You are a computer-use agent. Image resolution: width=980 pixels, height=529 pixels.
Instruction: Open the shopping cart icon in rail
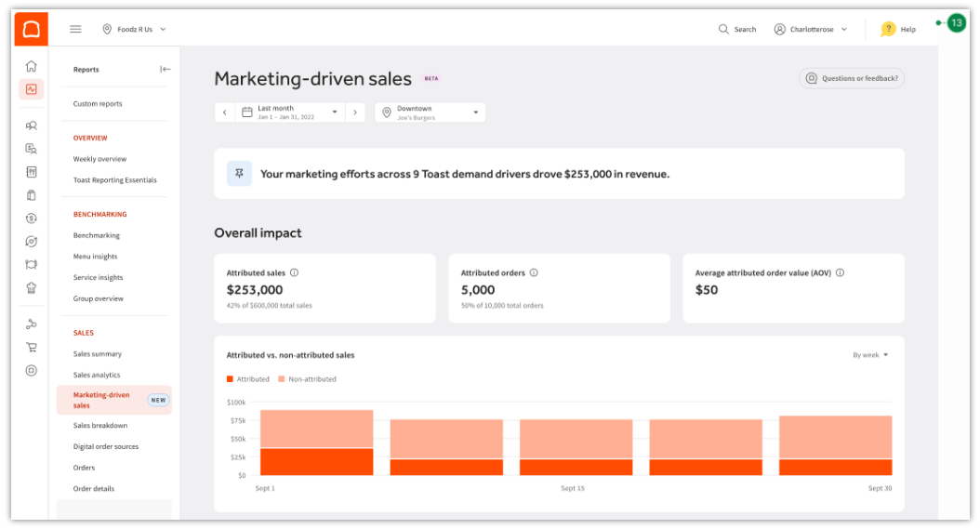(x=32, y=347)
